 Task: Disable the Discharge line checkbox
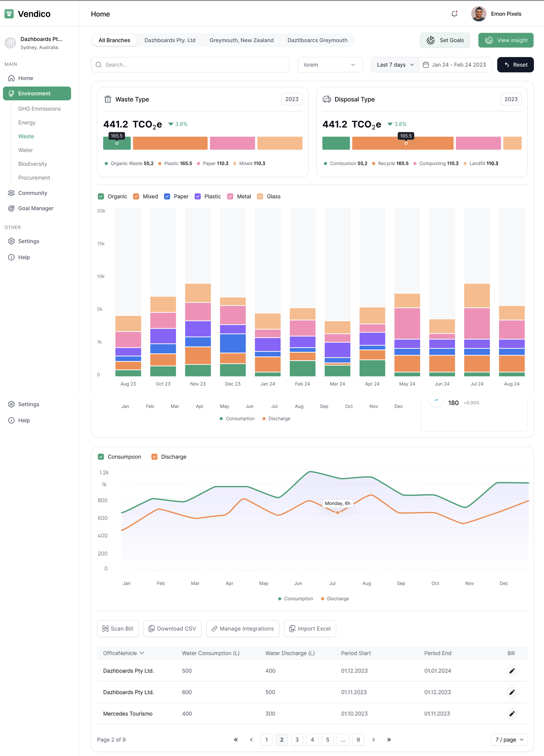(x=154, y=457)
